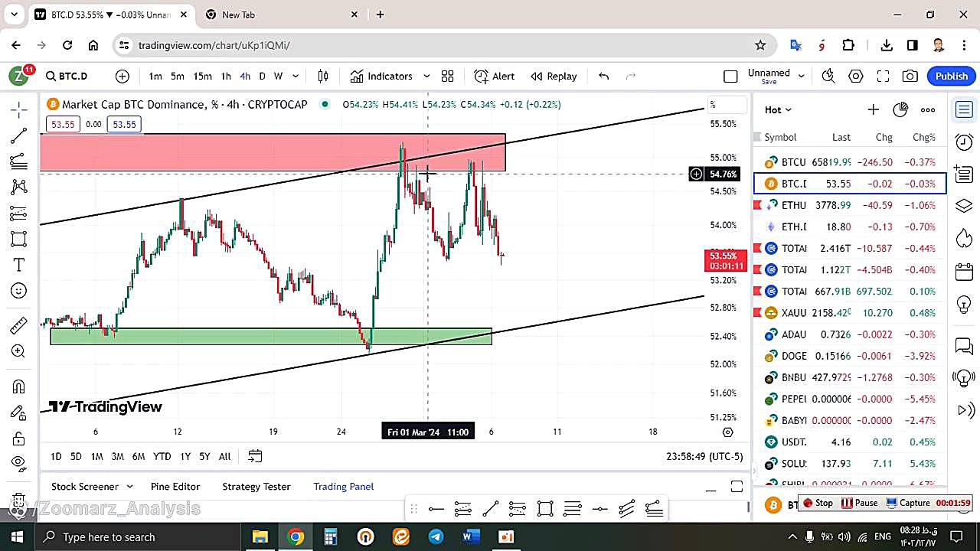Select the rectangle shape tool
This screenshot has width=980, height=551.
(x=19, y=240)
